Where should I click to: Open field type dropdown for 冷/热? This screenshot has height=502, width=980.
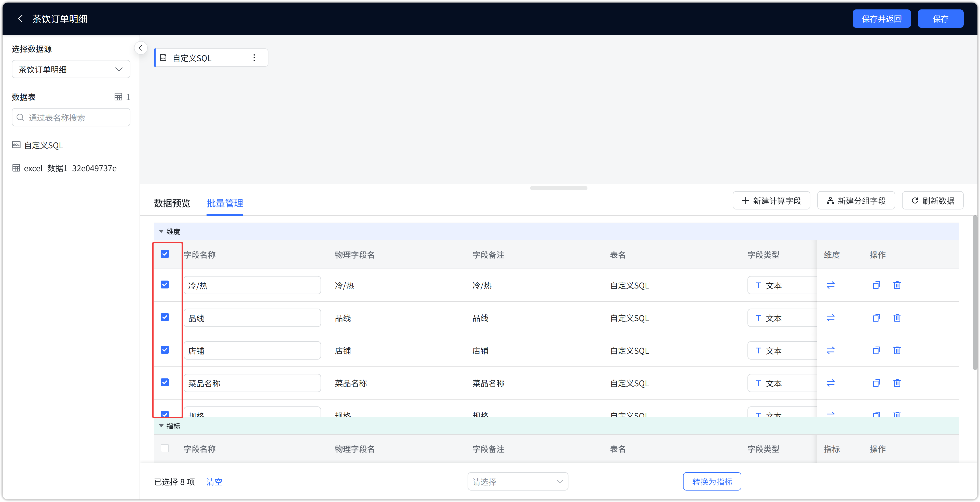pyautogui.click(x=782, y=285)
